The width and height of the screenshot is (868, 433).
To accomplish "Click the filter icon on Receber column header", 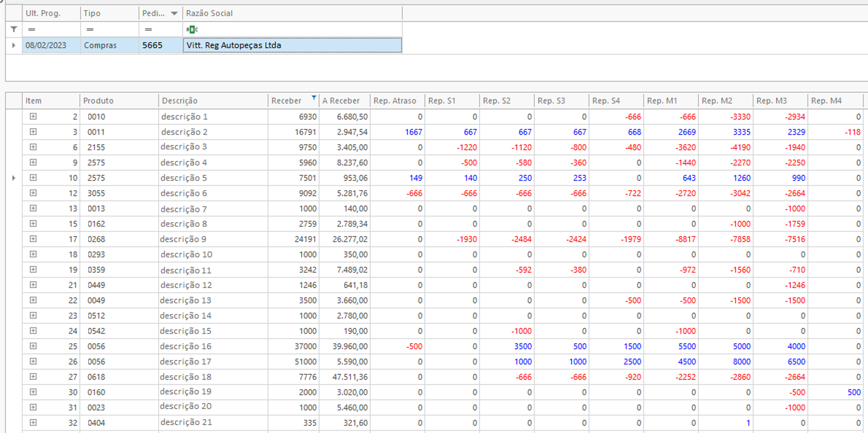I will point(314,98).
